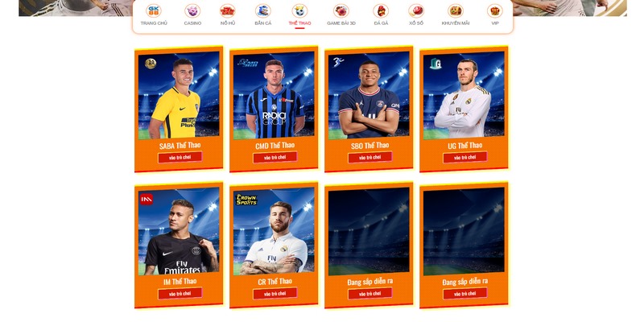Click 'vào trò chơi' under IM Thể Thao

click(180, 293)
